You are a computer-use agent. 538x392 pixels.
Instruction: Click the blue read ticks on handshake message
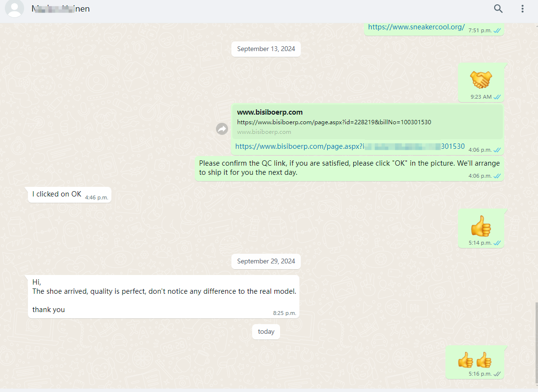pyautogui.click(x=497, y=97)
